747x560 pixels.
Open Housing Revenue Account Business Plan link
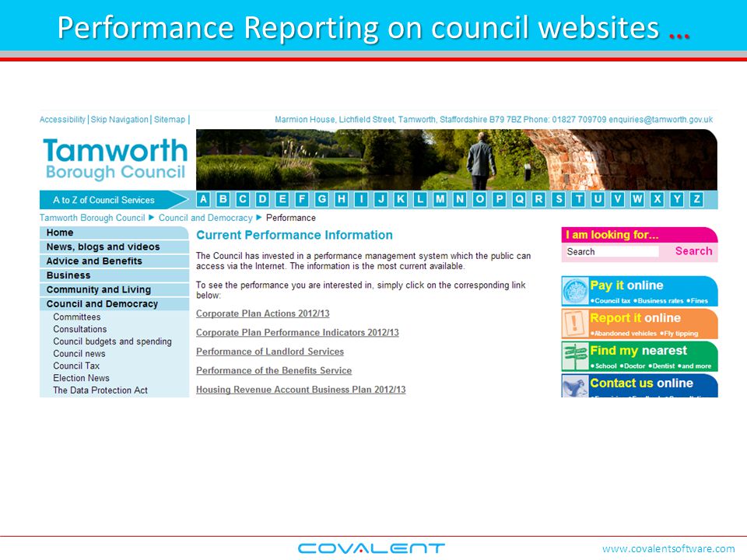pos(301,390)
